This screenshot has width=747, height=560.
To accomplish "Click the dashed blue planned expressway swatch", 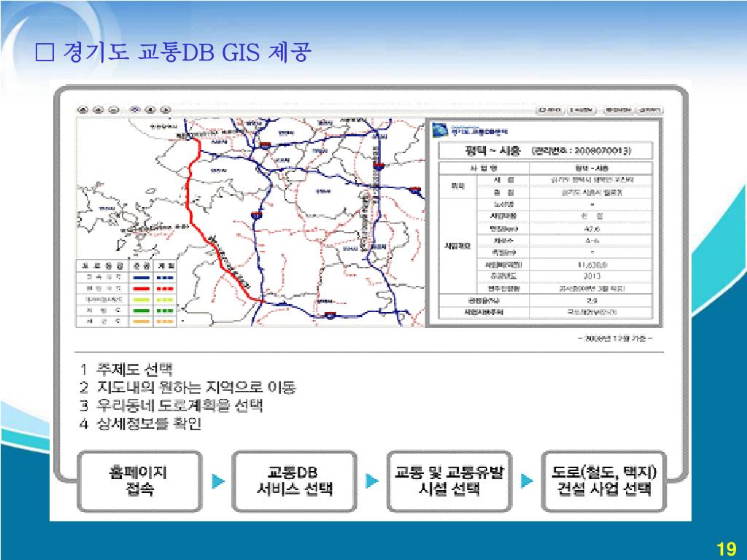I will point(165,277).
